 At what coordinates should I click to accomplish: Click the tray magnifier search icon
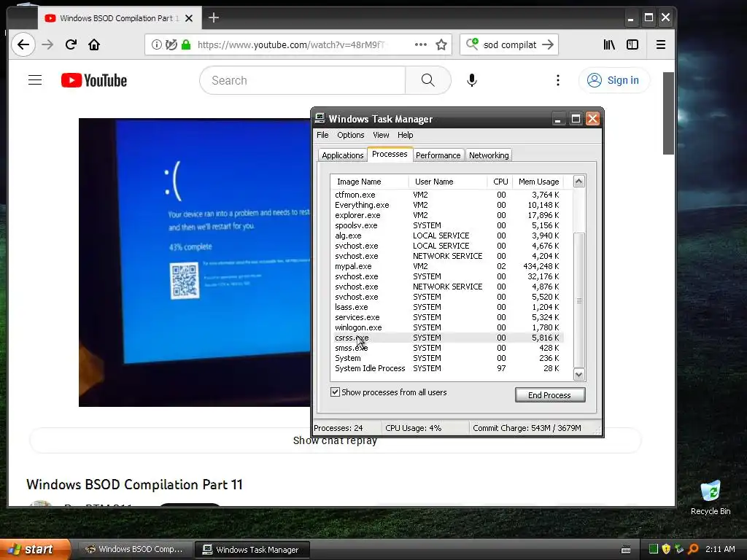[694, 549]
